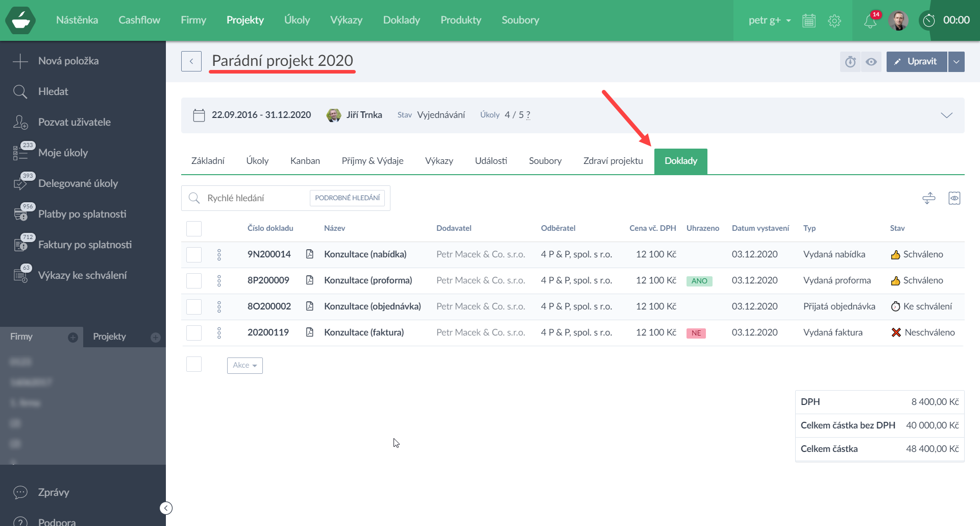Image resolution: width=980 pixels, height=526 pixels.
Task: Click the Podrobné hledání button
Action: point(347,198)
